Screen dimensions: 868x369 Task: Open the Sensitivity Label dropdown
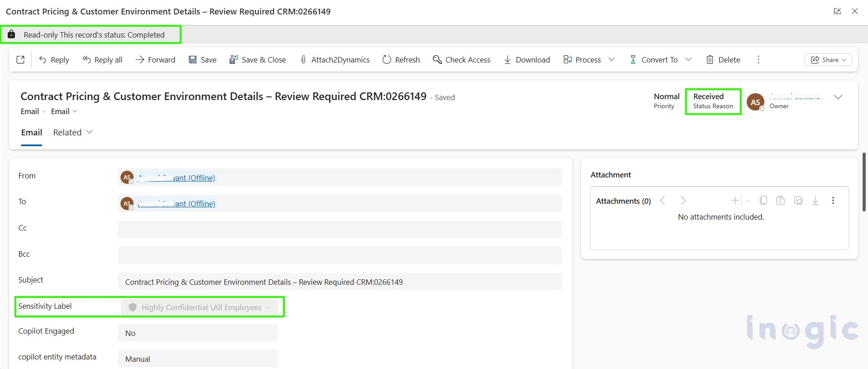(x=199, y=307)
